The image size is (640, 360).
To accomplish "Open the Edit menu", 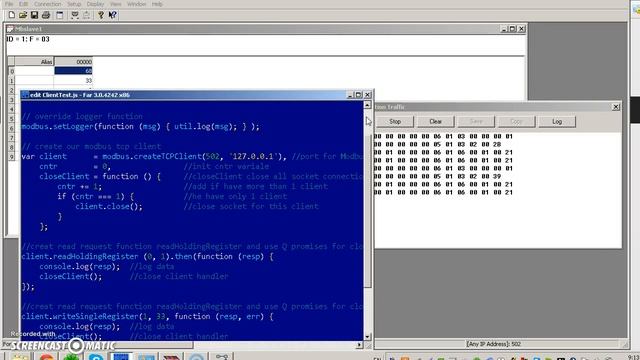I will [x=24, y=4].
